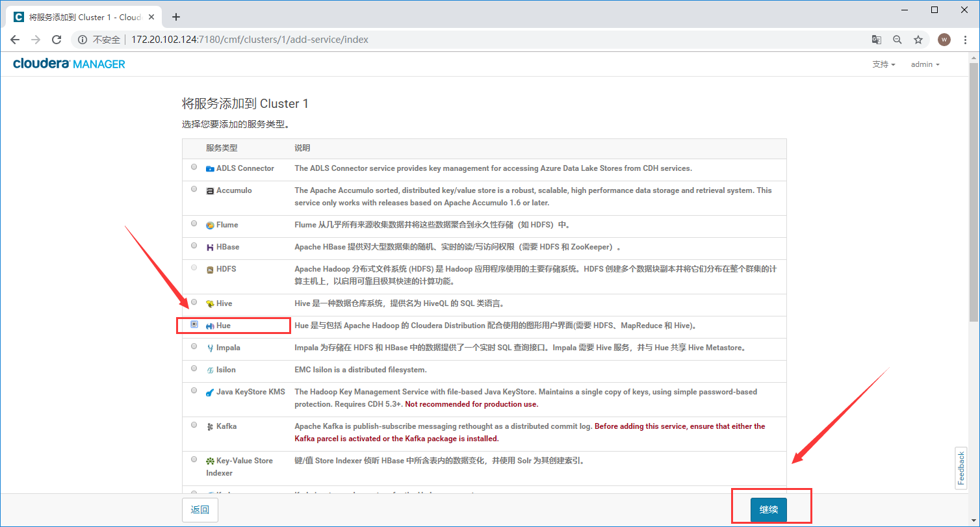Bookmark this page with the star icon
This screenshot has height=527, width=980.
coord(918,40)
